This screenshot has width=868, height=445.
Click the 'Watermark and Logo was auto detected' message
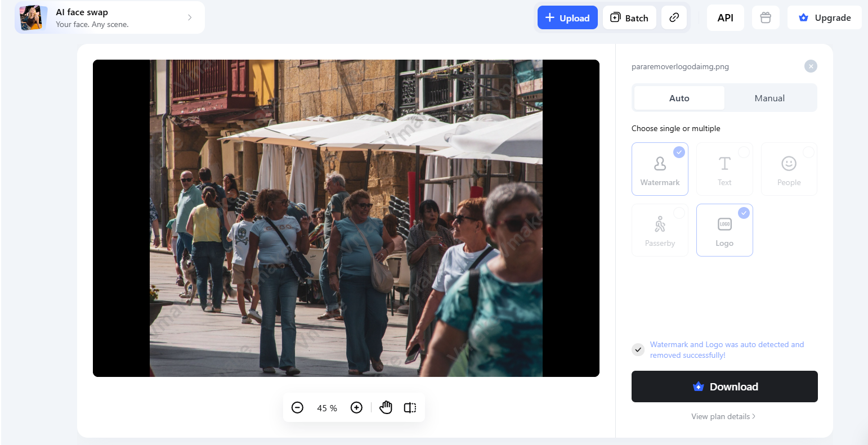click(727, 350)
